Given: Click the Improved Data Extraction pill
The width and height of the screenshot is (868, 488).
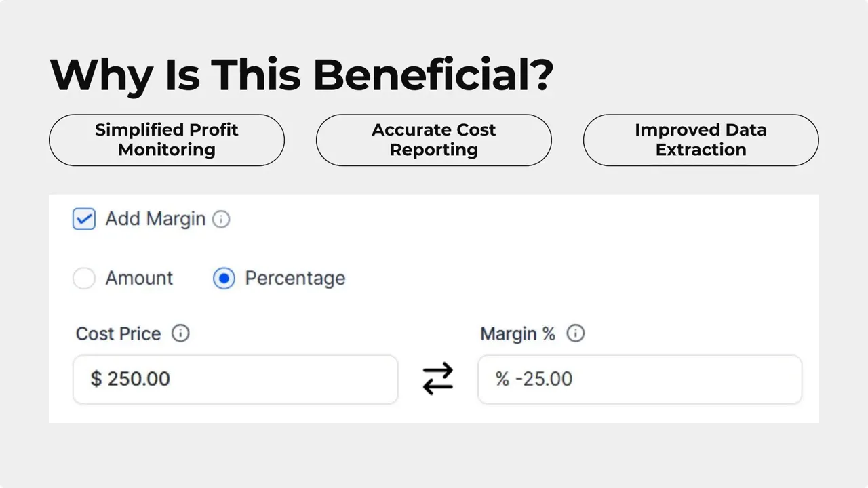Looking at the screenshot, I should [x=701, y=140].
